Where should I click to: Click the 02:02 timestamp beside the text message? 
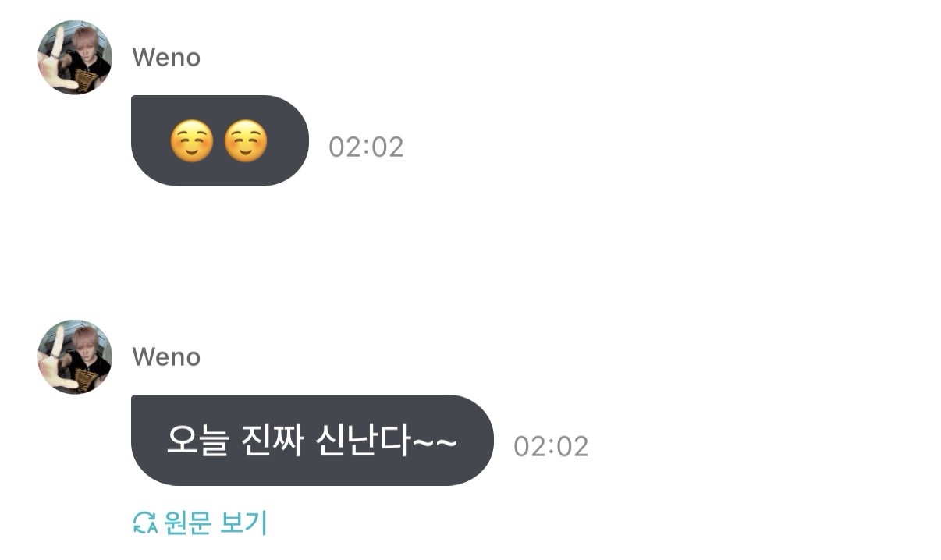tap(551, 446)
